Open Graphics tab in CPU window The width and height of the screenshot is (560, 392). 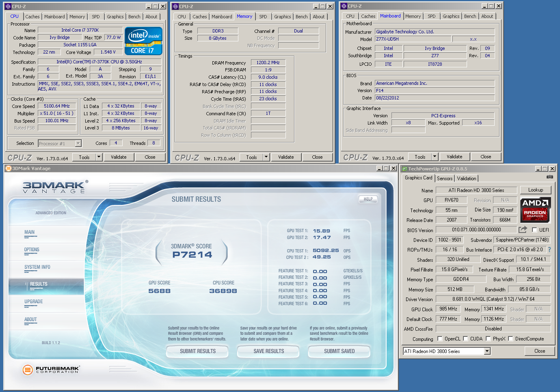pos(115,17)
